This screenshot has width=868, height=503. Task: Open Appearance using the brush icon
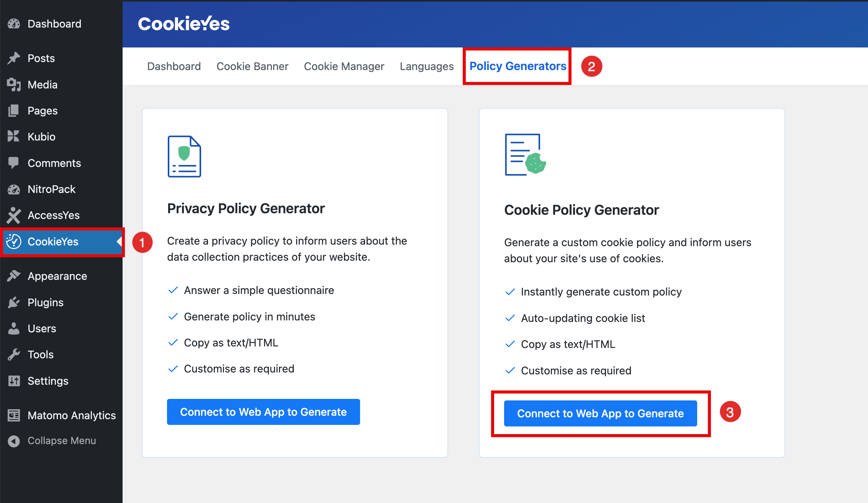pos(14,276)
